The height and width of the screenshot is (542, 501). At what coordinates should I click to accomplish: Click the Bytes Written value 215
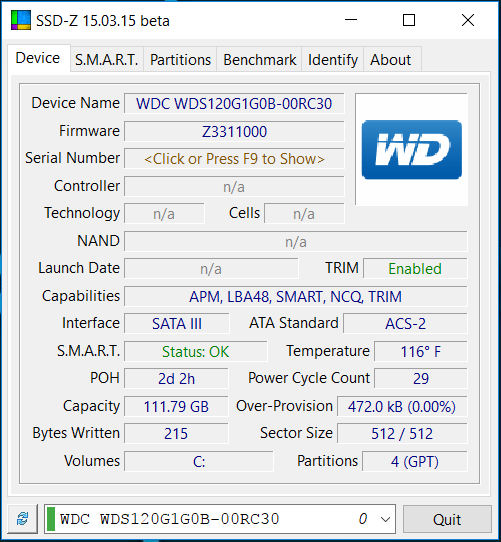(176, 433)
